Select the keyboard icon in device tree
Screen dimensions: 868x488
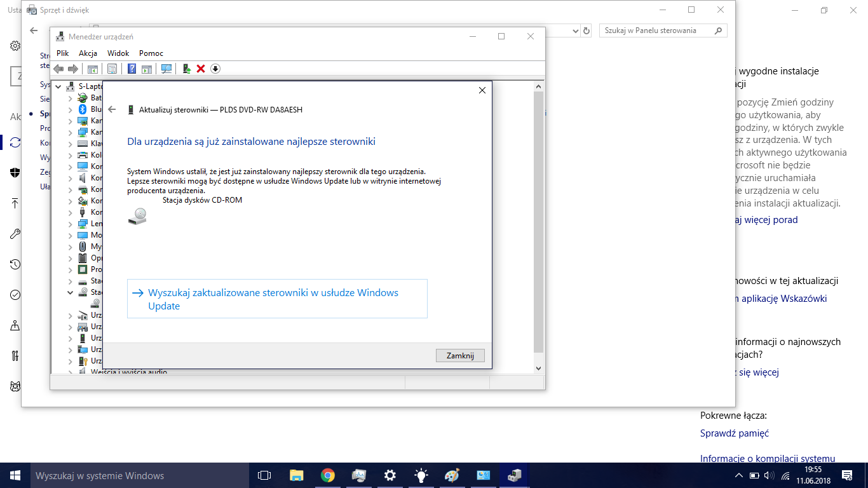83,144
